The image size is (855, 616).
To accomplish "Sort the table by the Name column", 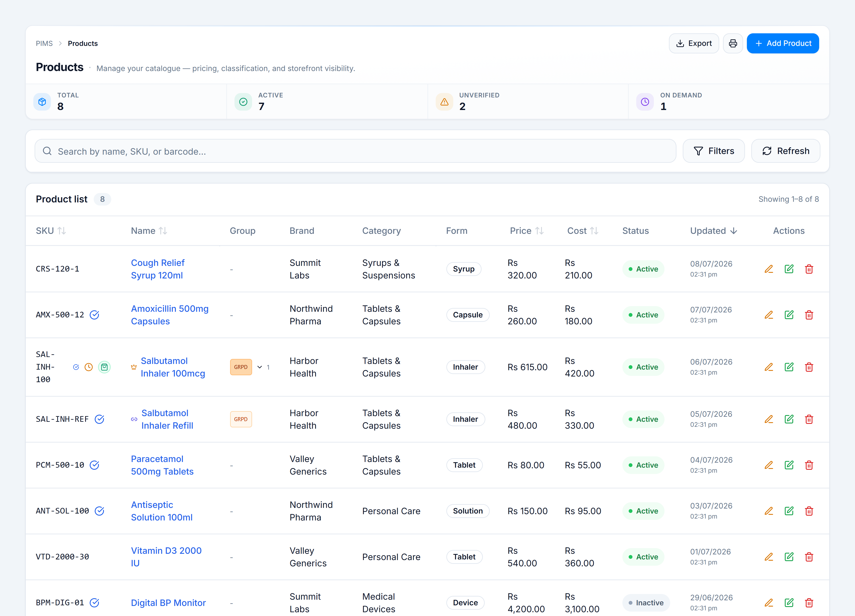I will click(149, 231).
